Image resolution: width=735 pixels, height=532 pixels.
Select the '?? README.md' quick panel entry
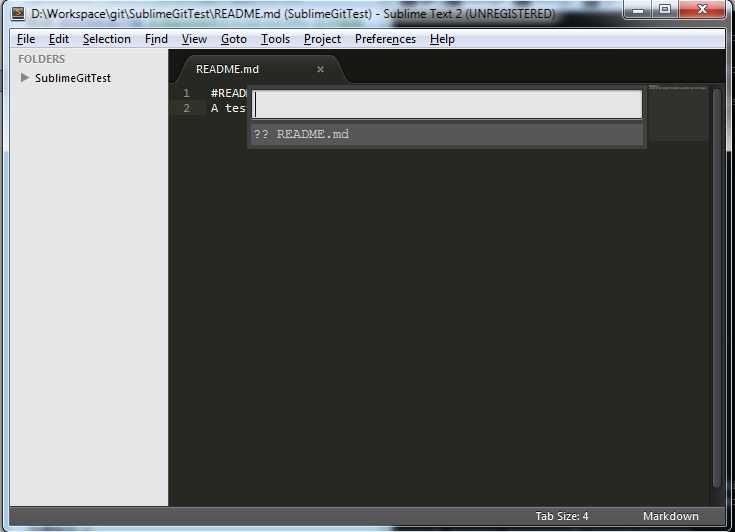447,134
